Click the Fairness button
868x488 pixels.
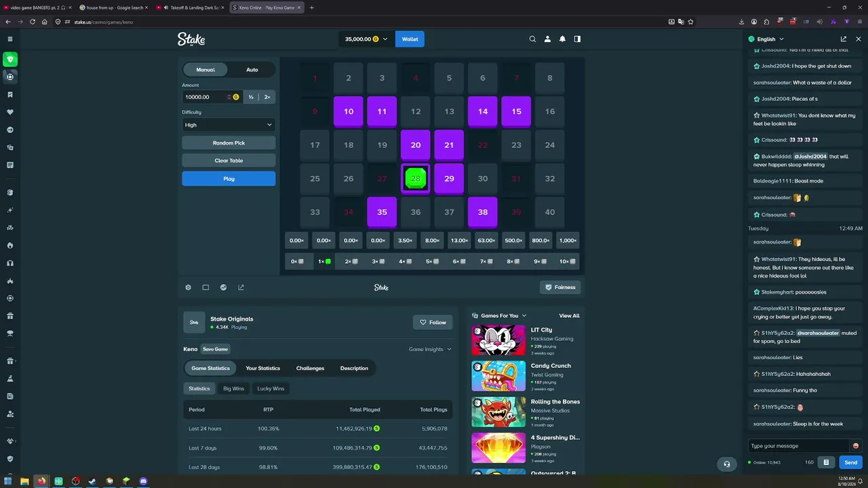click(x=560, y=287)
